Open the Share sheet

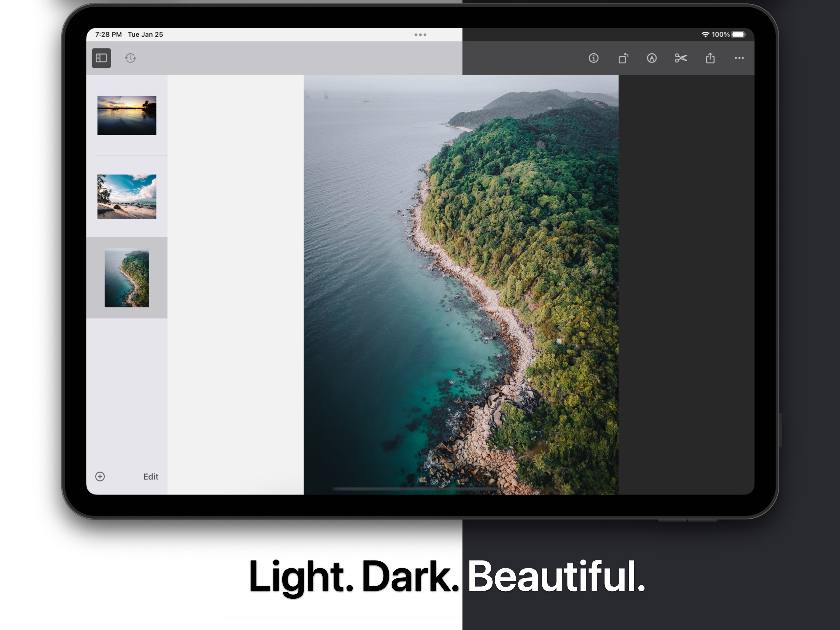711,58
